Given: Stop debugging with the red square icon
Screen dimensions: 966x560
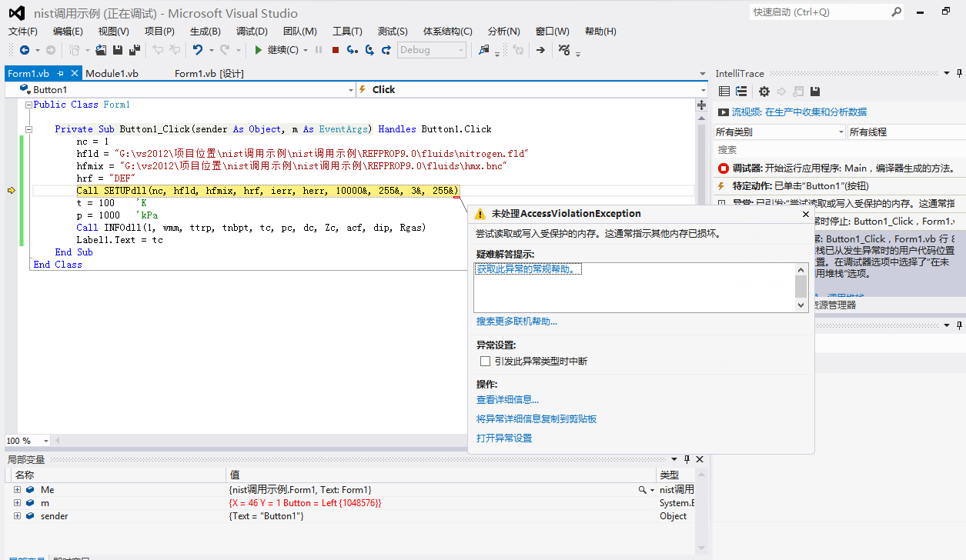Looking at the screenshot, I should coord(335,50).
